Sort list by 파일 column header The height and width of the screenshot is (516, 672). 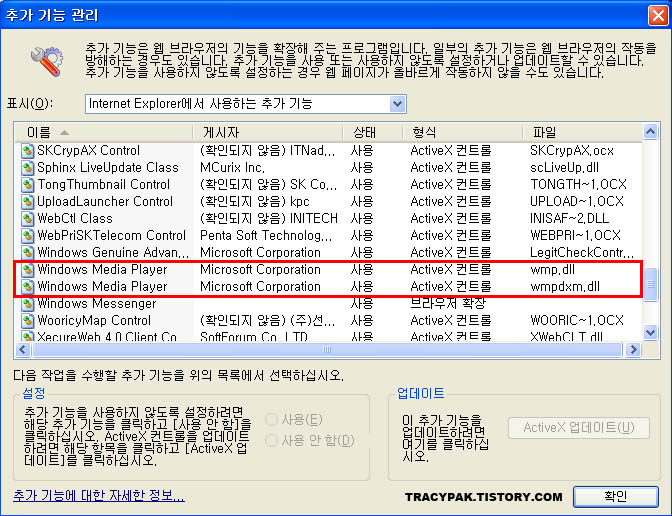[x=582, y=132]
